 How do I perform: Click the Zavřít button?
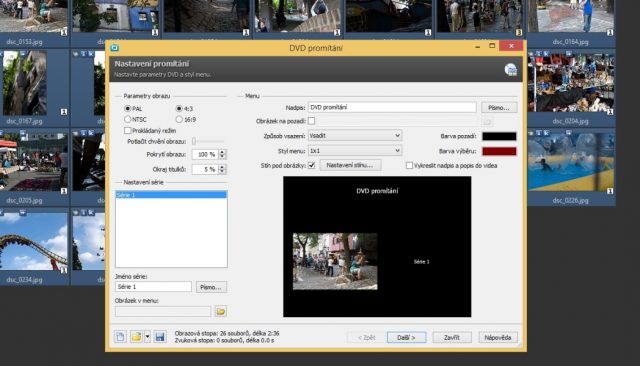pos(452,337)
